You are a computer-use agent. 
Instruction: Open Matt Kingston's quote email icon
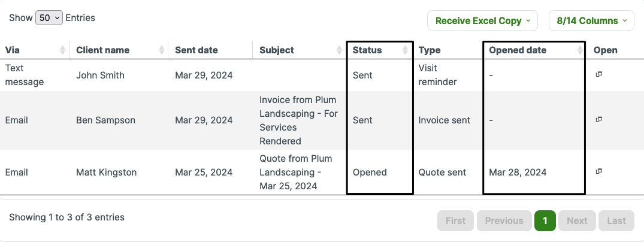(598, 172)
